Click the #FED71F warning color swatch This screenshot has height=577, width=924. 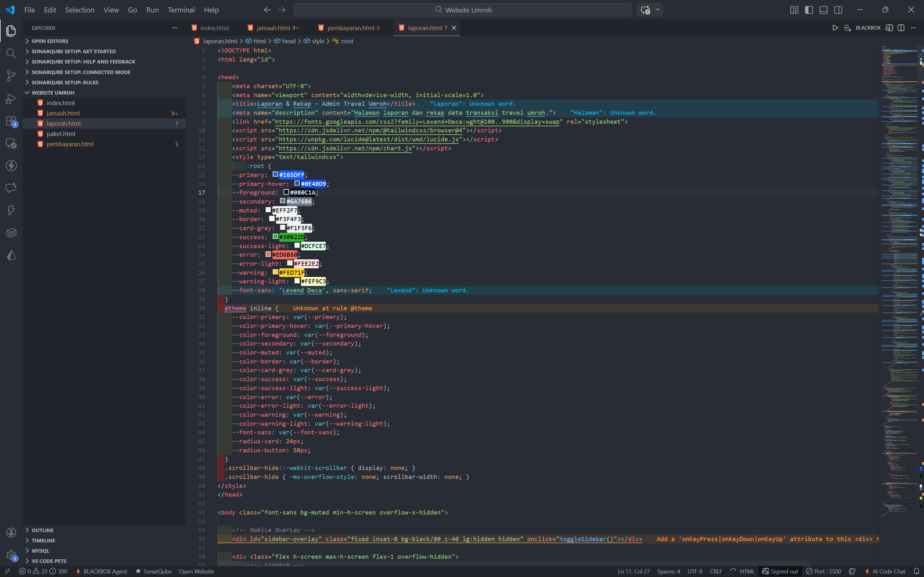click(x=275, y=272)
